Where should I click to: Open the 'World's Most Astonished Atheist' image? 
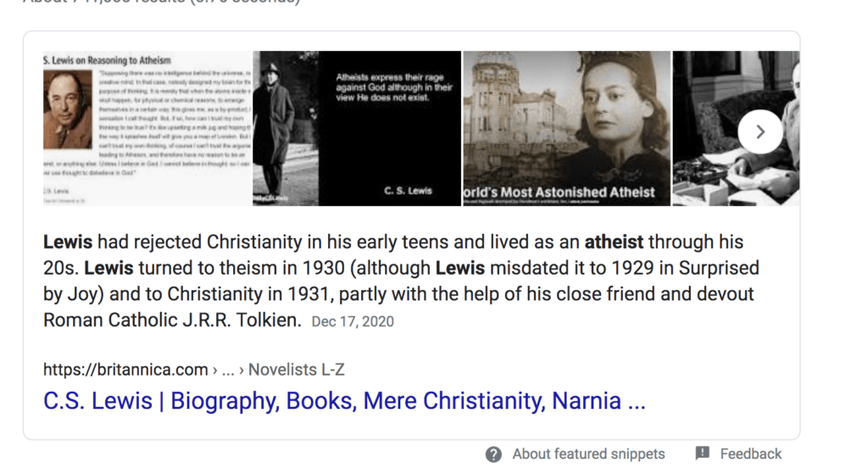click(x=566, y=127)
